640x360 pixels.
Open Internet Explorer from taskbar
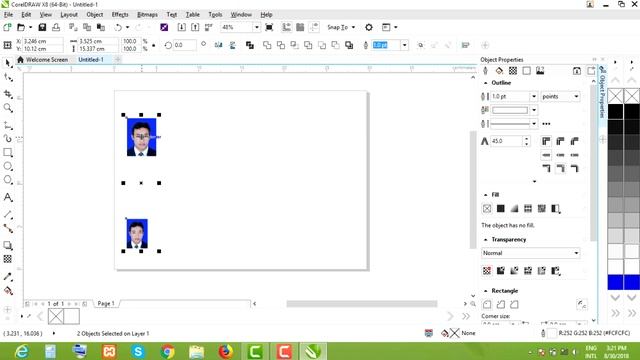click(21, 351)
